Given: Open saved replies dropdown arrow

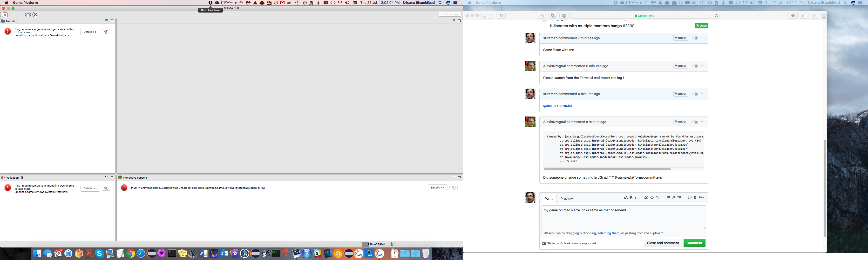Looking at the screenshot, I should 702,198.
